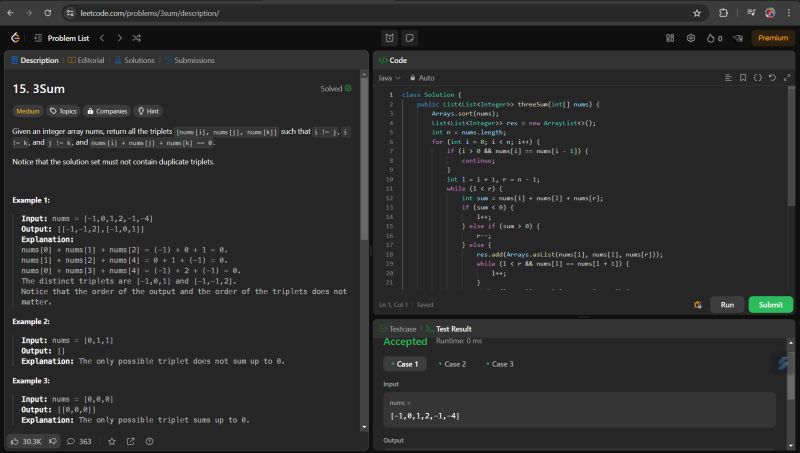The image size is (800, 453).
Task: Bookmark this page star icon
Action: click(x=697, y=13)
